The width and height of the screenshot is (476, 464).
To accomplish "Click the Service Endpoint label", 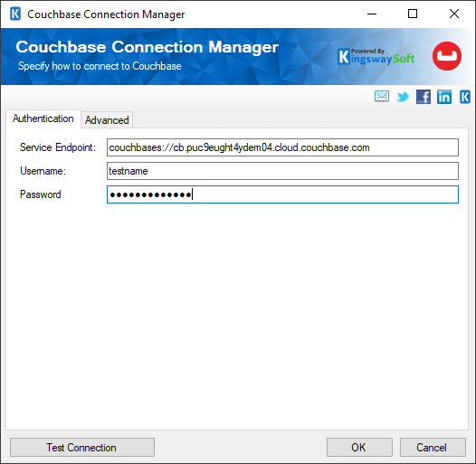I will (x=58, y=147).
